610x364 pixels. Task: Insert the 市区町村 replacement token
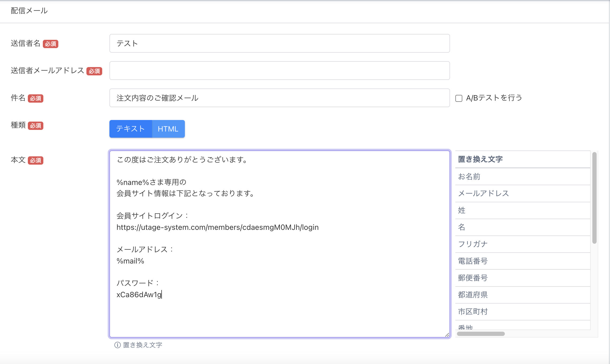(x=473, y=312)
